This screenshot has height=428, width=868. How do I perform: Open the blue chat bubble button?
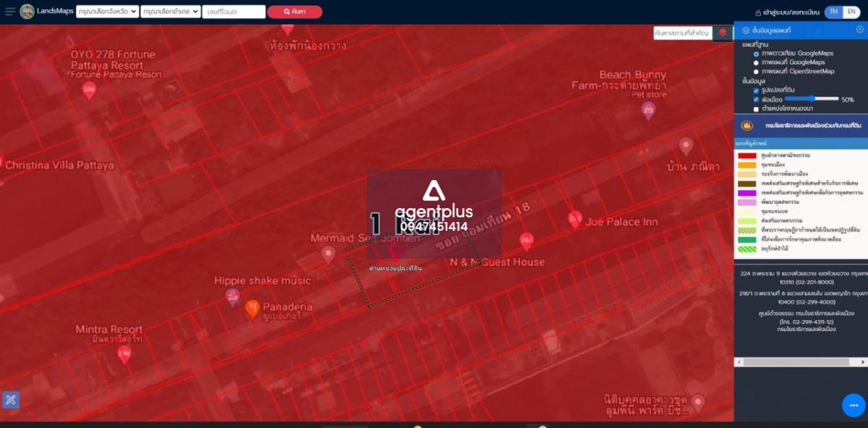(x=854, y=405)
